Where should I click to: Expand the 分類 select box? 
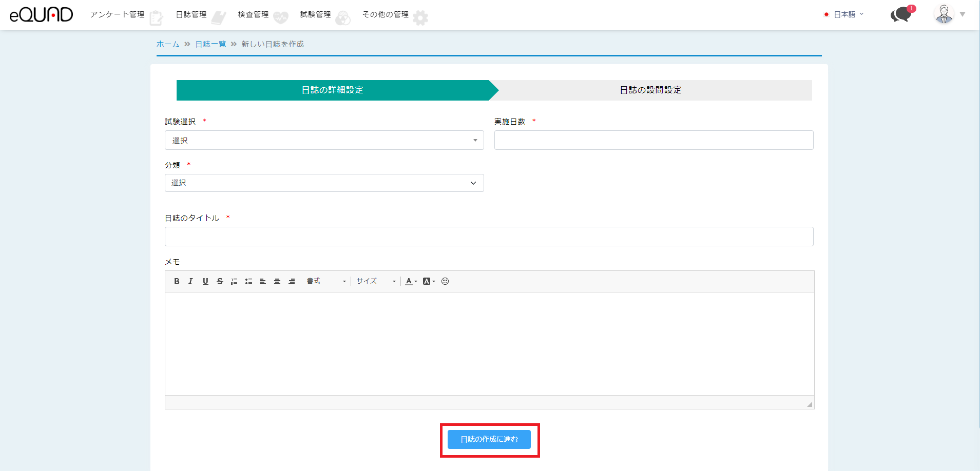(324, 183)
